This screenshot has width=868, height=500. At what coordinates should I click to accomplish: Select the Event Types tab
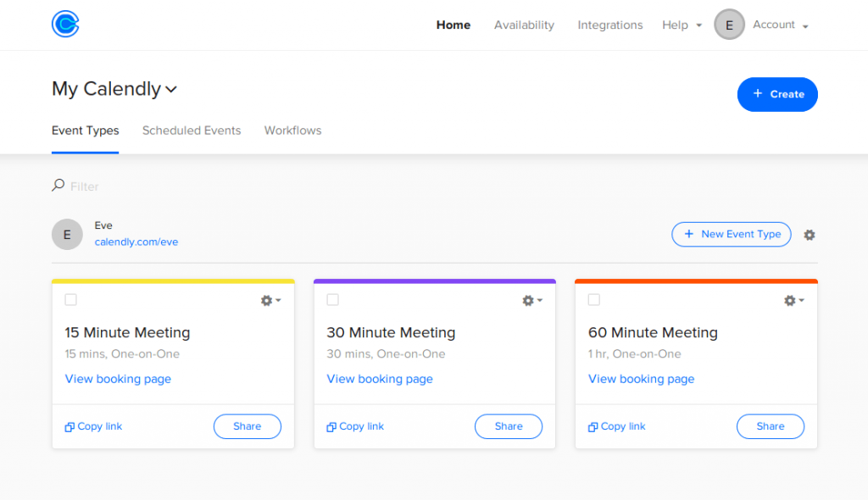pos(86,131)
